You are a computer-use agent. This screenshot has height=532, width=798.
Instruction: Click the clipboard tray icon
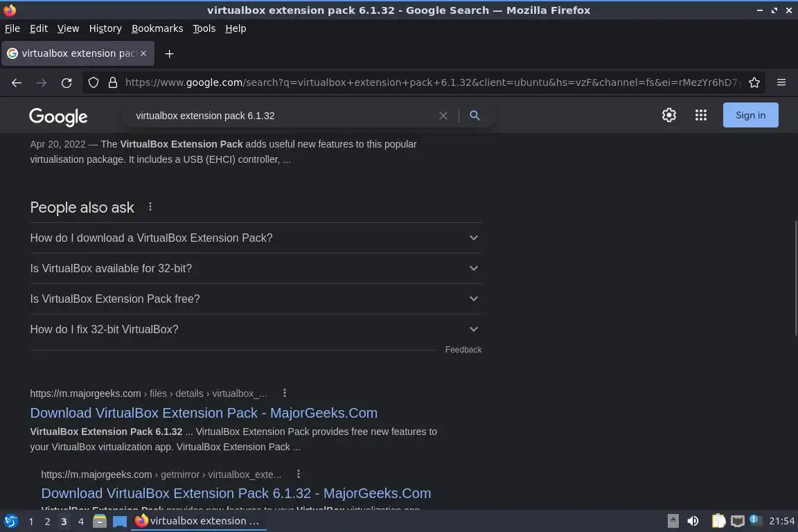click(x=718, y=521)
